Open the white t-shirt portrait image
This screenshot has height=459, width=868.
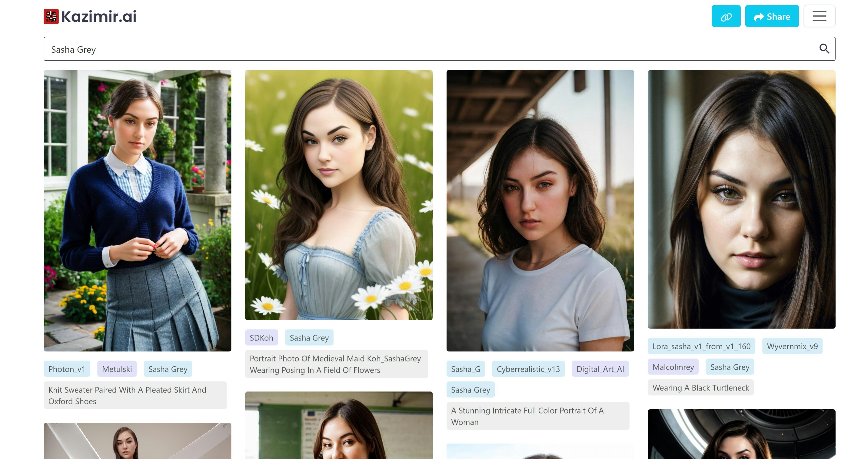tap(540, 211)
